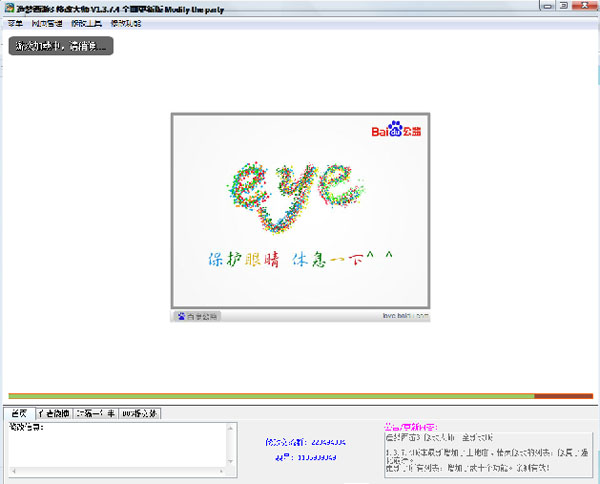Click the magenta announcement heading
This screenshot has width=600, height=484.
(411, 427)
